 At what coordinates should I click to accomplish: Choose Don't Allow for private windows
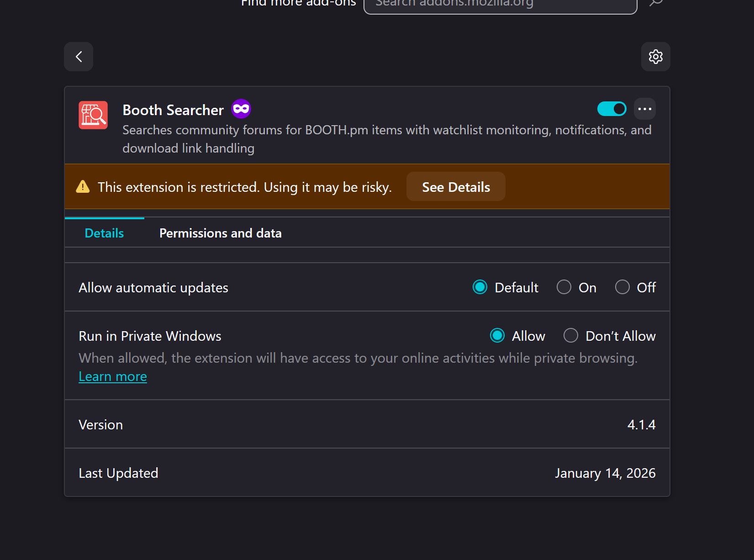coord(571,336)
